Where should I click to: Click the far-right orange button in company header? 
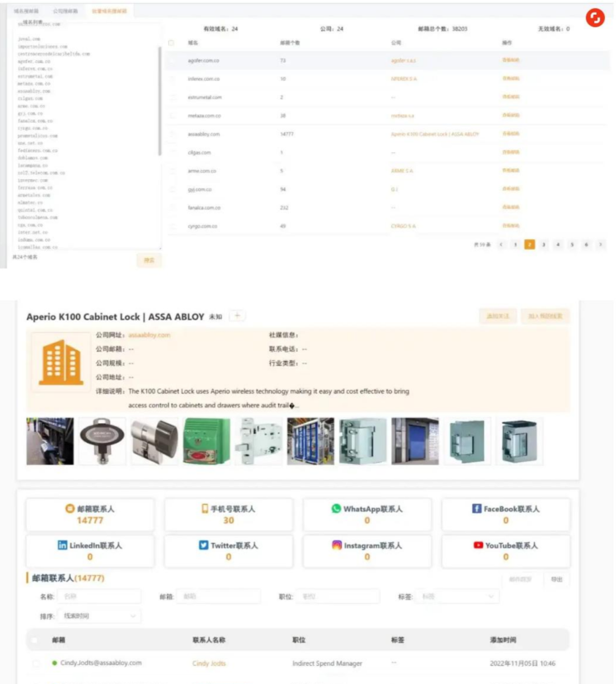(545, 316)
